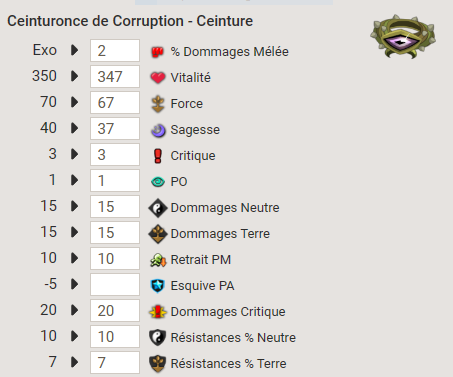Click the Force plant icon
This screenshot has width=453, height=377.
pos(158,104)
